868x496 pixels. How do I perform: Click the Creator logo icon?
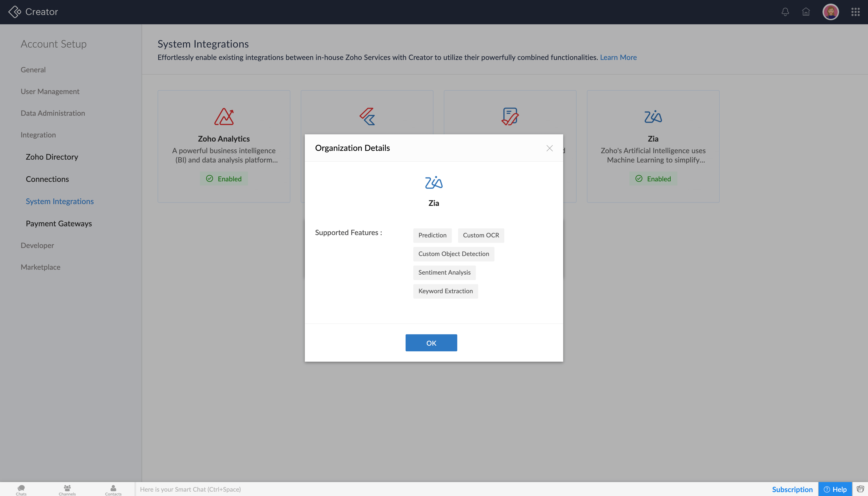15,12
